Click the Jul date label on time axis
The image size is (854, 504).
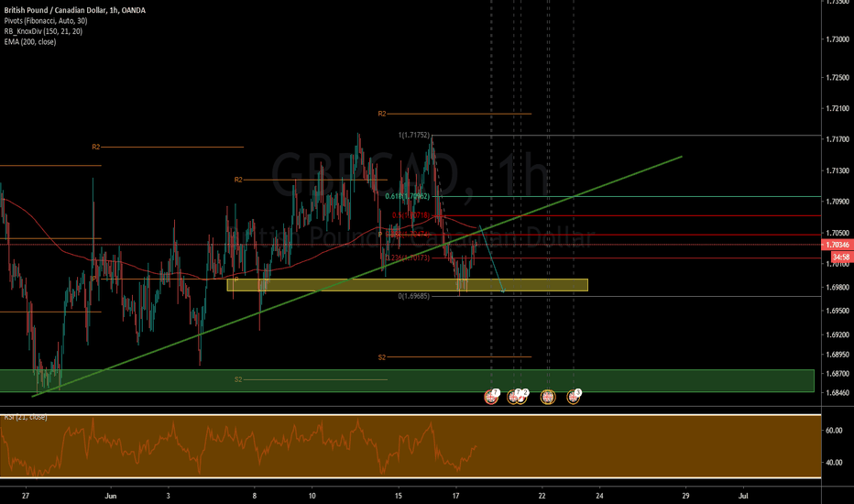coord(743,496)
